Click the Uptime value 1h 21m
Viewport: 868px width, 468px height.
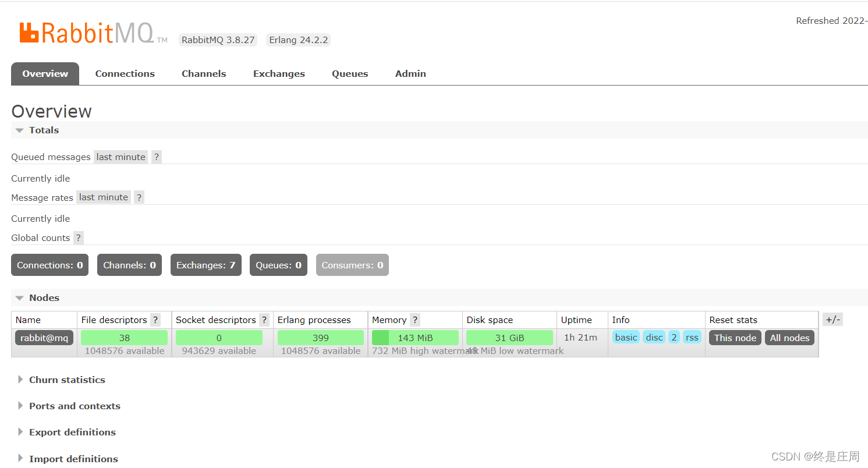[581, 338]
